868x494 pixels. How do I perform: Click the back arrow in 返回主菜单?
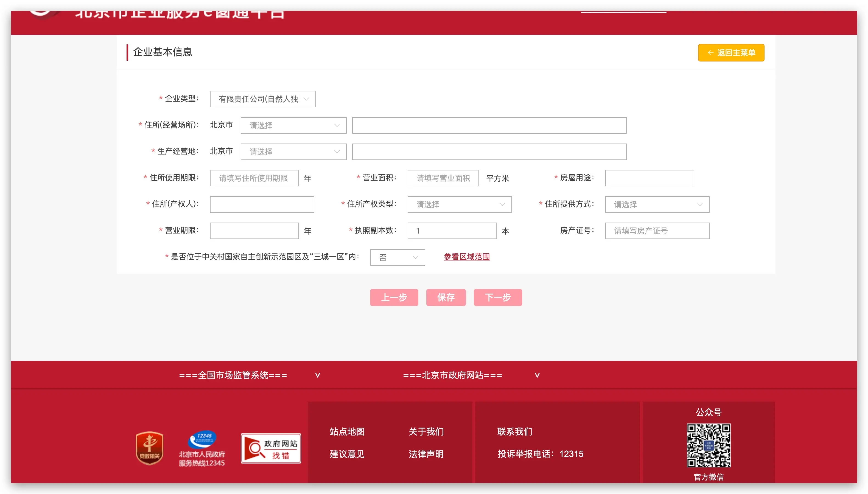[x=710, y=53]
